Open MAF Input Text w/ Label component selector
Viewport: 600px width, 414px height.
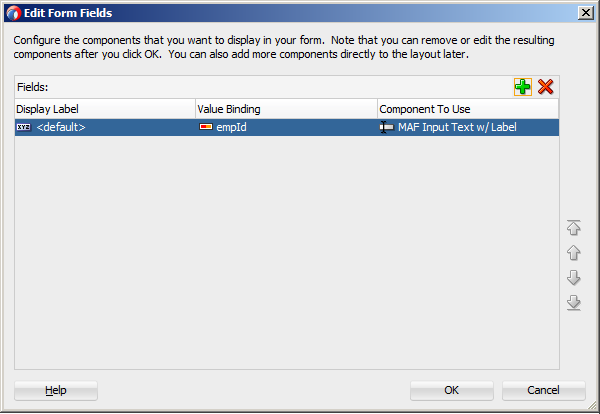click(x=468, y=127)
